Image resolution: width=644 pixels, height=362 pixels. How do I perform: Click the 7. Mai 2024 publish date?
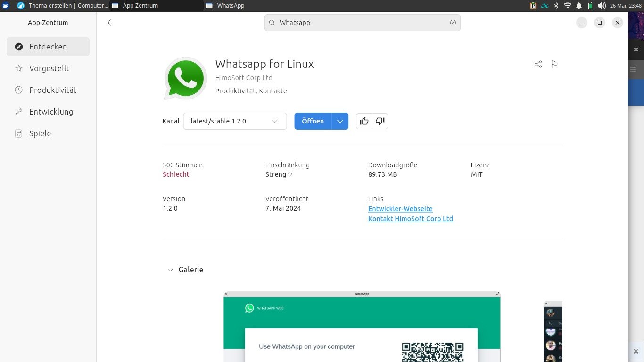coord(283,208)
